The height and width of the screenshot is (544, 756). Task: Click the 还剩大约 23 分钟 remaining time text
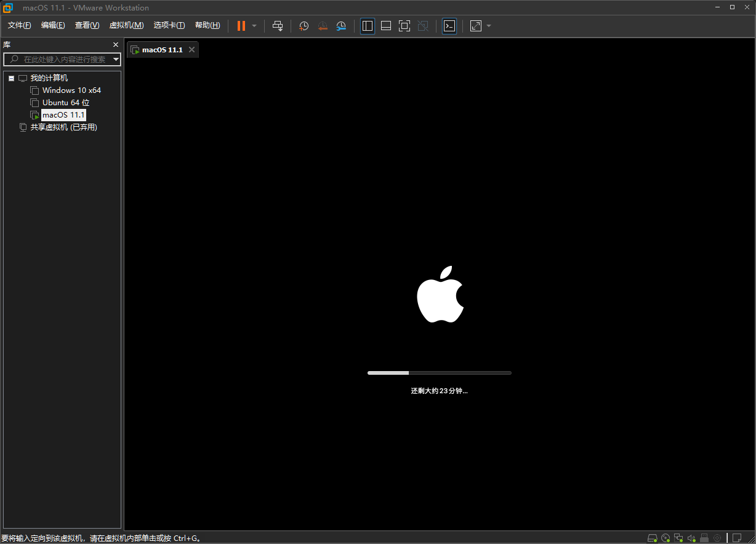coord(440,391)
